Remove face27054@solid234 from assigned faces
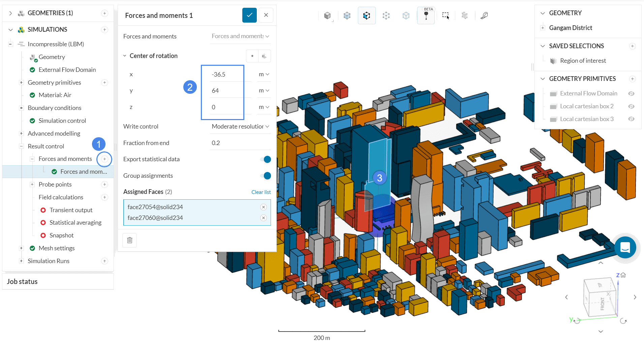Screen dimensions: 644x342 pos(264,207)
